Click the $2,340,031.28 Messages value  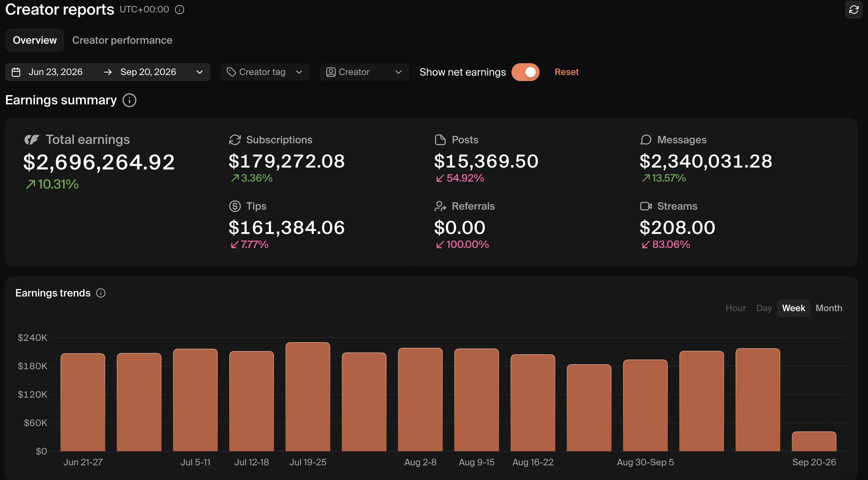[706, 161]
